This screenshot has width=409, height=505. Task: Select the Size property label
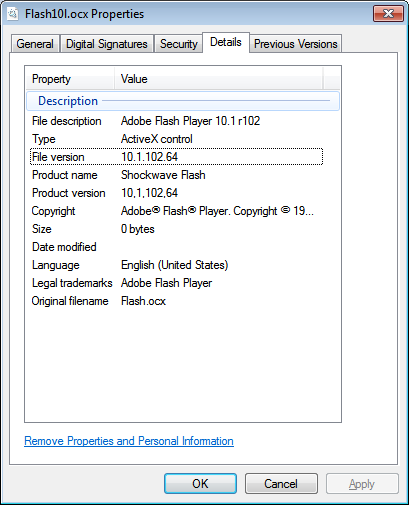point(42,229)
